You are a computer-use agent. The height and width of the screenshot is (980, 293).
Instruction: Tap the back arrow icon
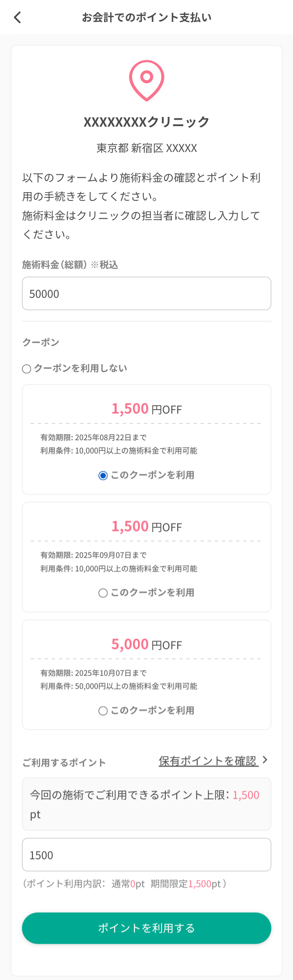click(x=17, y=17)
